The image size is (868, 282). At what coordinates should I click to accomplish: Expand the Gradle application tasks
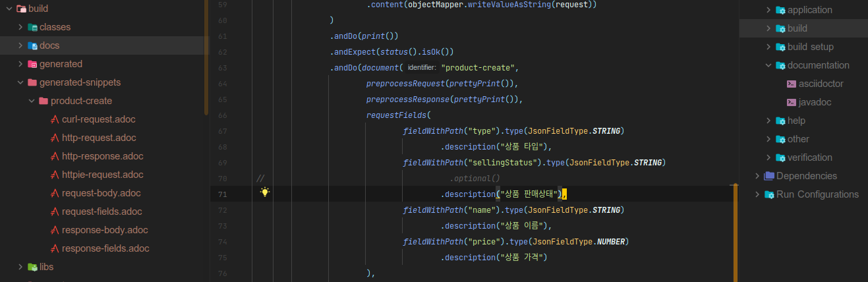768,10
